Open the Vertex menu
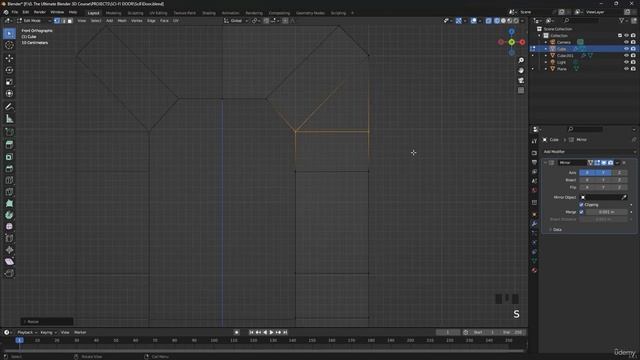The width and height of the screenshot is (640, 360). 136,21
